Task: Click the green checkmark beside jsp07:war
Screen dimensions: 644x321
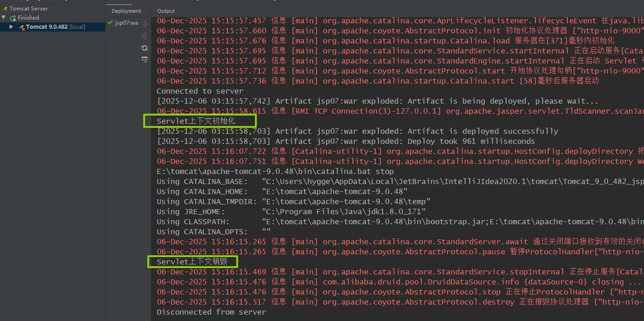Action: coord(109,22)
